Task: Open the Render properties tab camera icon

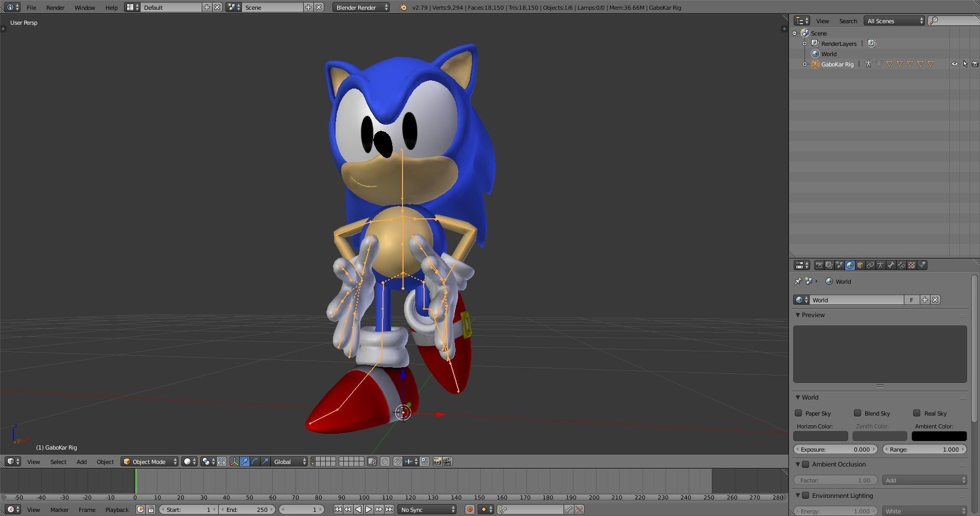Action: tap(819, 265)
